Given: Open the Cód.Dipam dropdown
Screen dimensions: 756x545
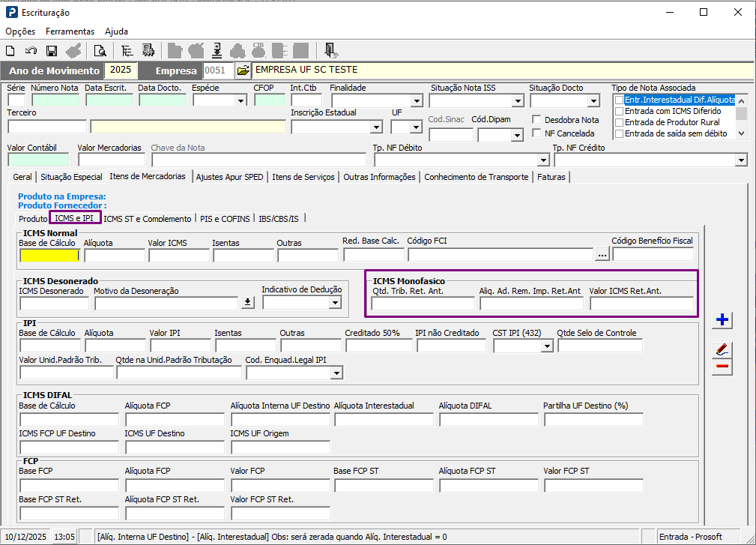Looking at the screenshot, I should (x=517, y=136).
